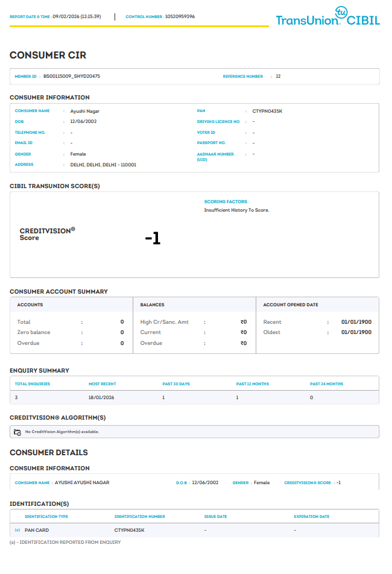Viewport: 392px width, 574px height.
Task: Click the ACCOUNT OPENED DATE header
Action: 291,304
